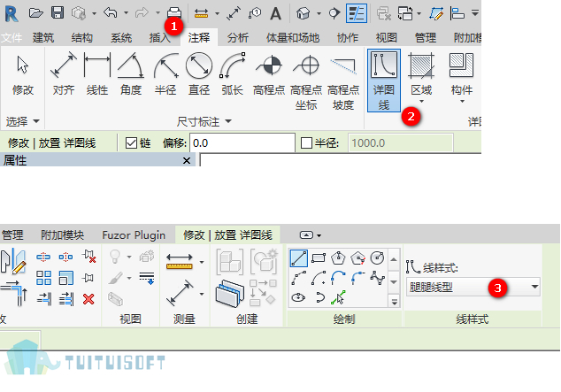
Task: Enable the 半径 radius checkbox
Action: 306,143
